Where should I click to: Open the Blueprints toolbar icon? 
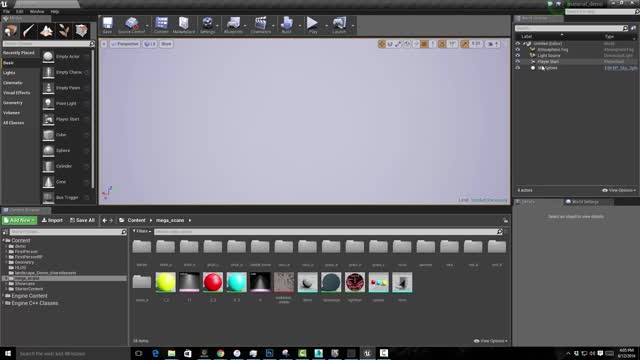tap(233, 25)
